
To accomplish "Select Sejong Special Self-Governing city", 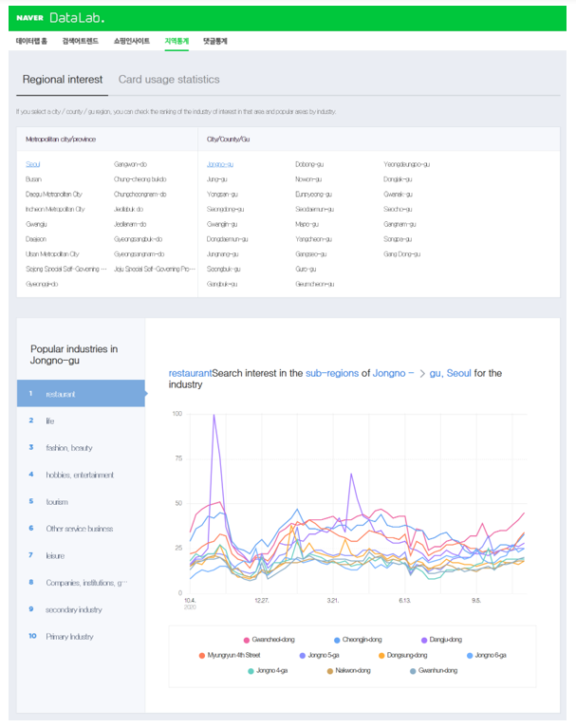I will (65, 269).
